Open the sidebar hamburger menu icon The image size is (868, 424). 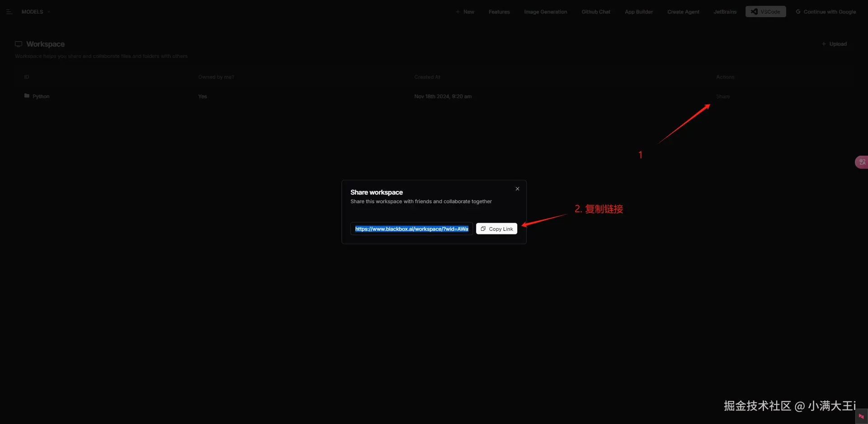[x=9, y=12]
